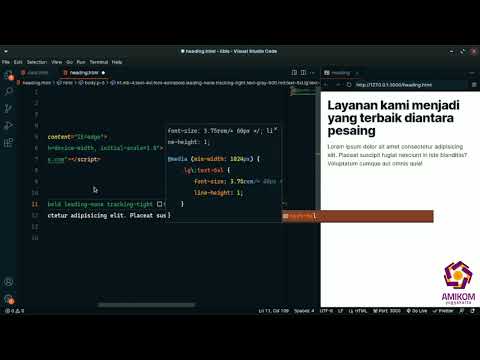Image resolution: width=480 pixels, height=360 pixels.
Task: Click Spaces: 4 indentation setting
Action: 304,311
